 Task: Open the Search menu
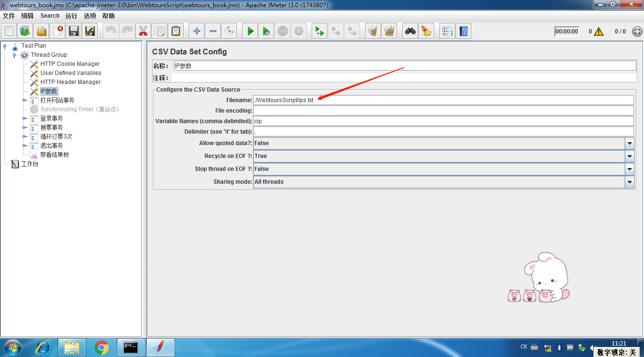(x=50, y=16)
